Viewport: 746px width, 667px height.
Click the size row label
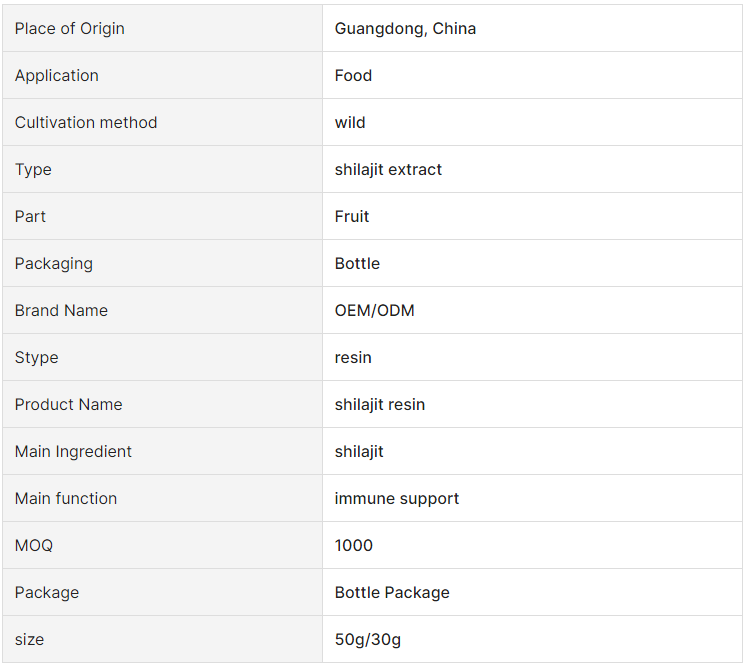(x=29, y=640)
